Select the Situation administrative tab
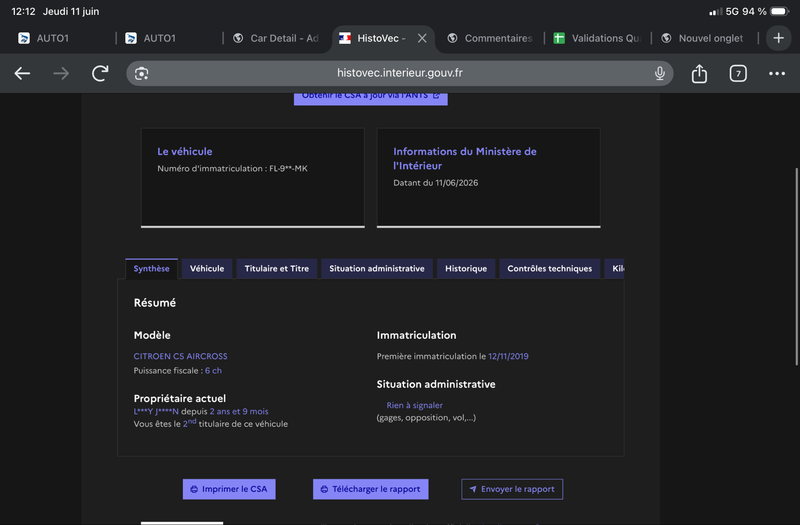Viewport: 800px width, 525px height. 377,268
